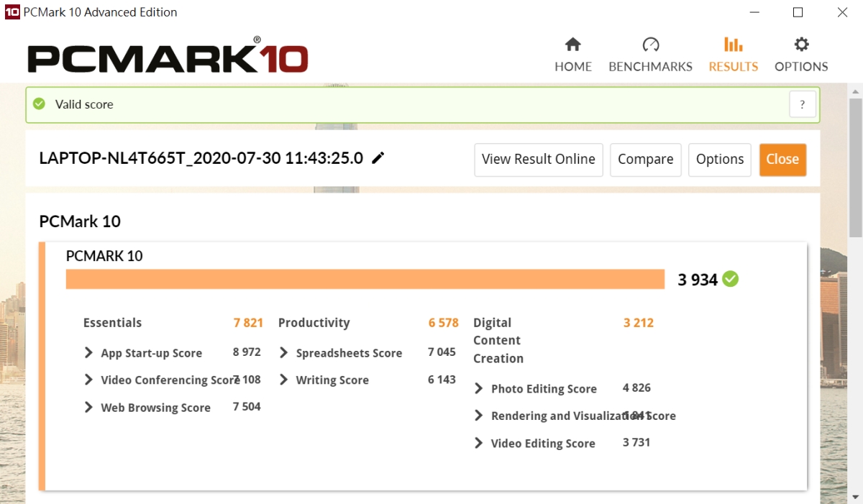The width and height of the screenshot is (863, 504).
Task: Click the value 3 731
Action: pos(636,443)
